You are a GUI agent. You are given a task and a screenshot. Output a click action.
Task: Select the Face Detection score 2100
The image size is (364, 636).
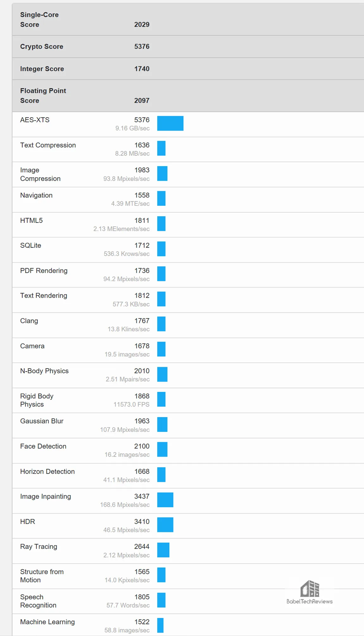tap(142, 446)
